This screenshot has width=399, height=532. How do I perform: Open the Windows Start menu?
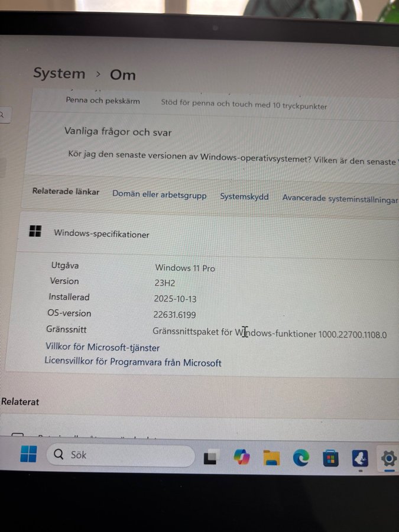(x=28, y=454)
